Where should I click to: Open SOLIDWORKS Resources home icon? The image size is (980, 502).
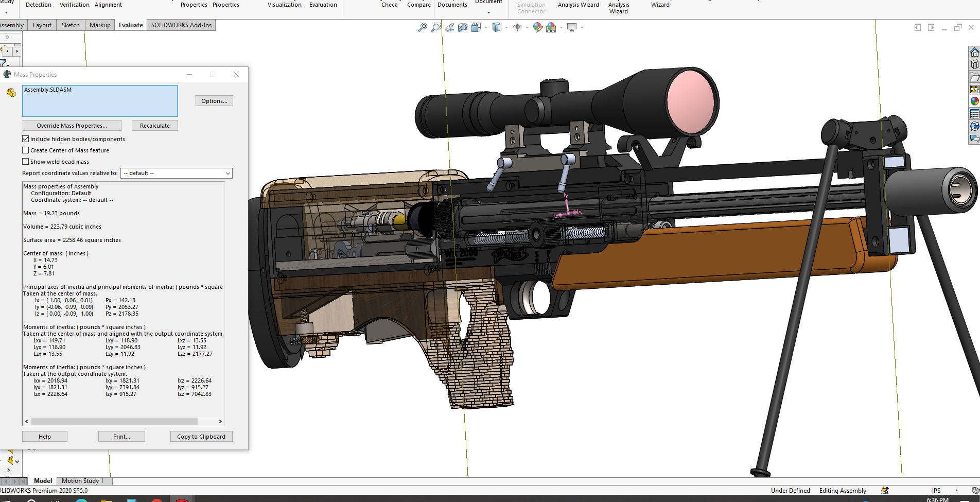point(974,52)
